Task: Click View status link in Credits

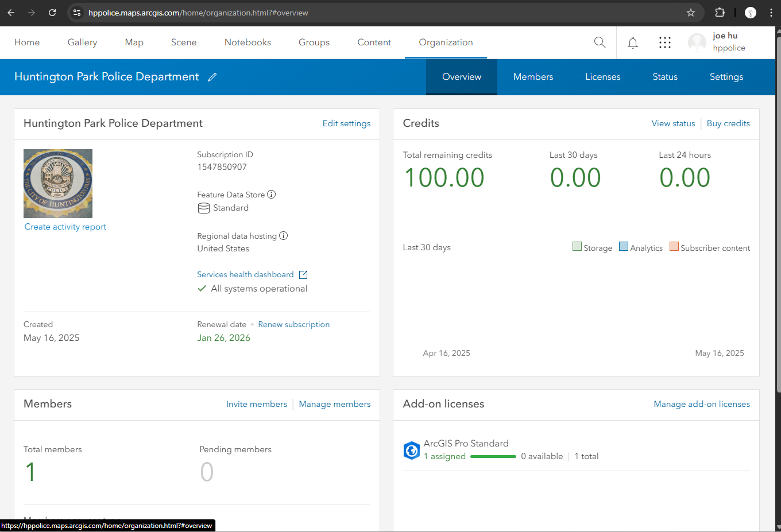Action: pyautogui.click(x=673, y=123)
